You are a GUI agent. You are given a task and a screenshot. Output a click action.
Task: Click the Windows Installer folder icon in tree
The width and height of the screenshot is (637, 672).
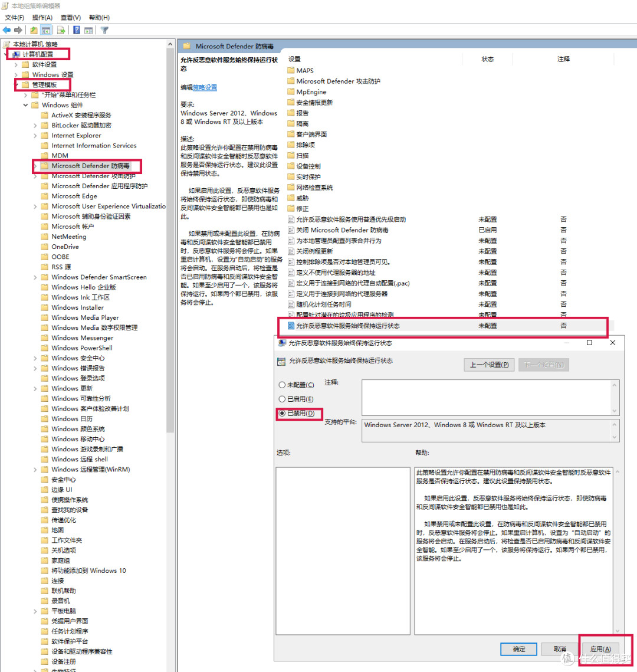pos(45,307)
